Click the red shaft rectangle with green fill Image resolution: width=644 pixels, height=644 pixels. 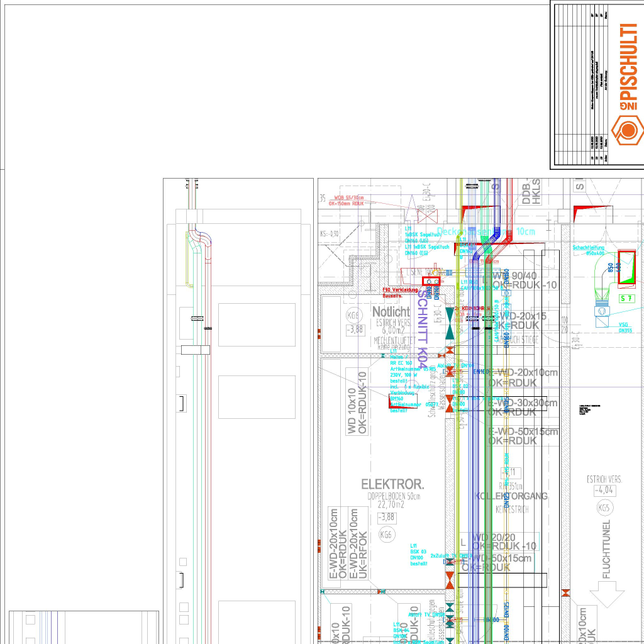tap(627, 267)
